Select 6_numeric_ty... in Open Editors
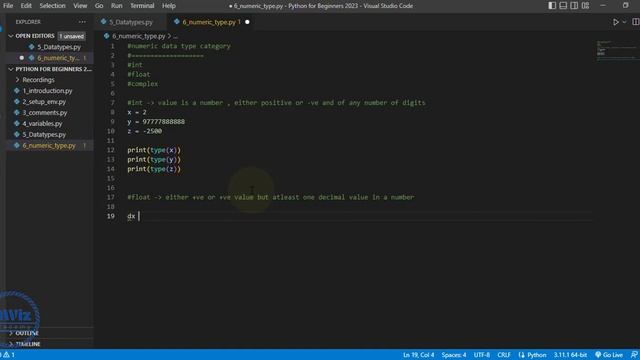The height and width of the screenshot is (360, 640). coord(58,58)
